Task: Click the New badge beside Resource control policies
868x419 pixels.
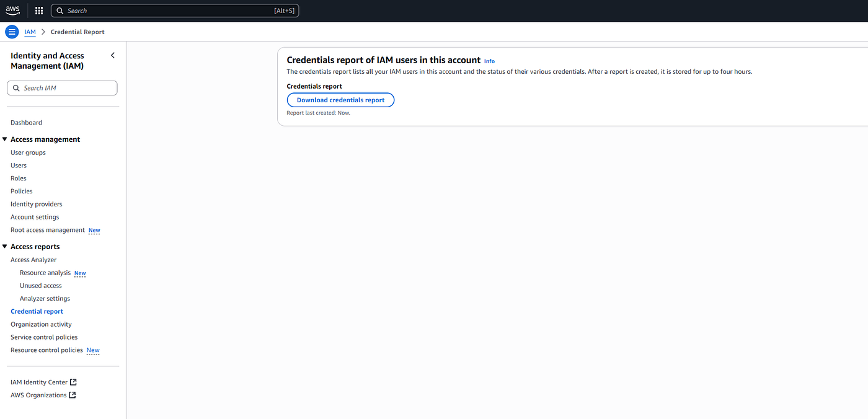Action: pos(93,350)
